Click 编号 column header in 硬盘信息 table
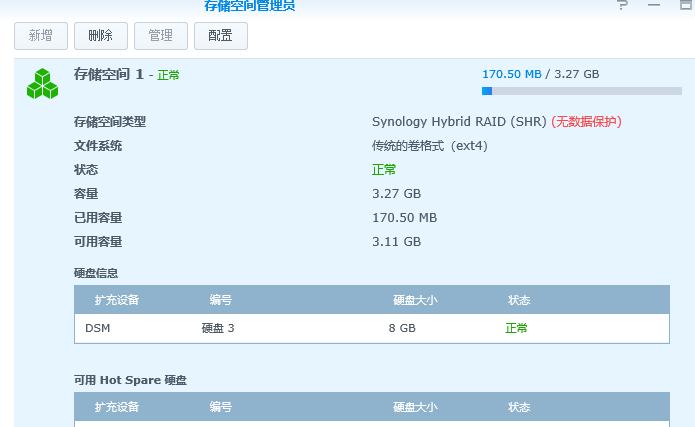The image size is (695, 427). pos(220,300)
